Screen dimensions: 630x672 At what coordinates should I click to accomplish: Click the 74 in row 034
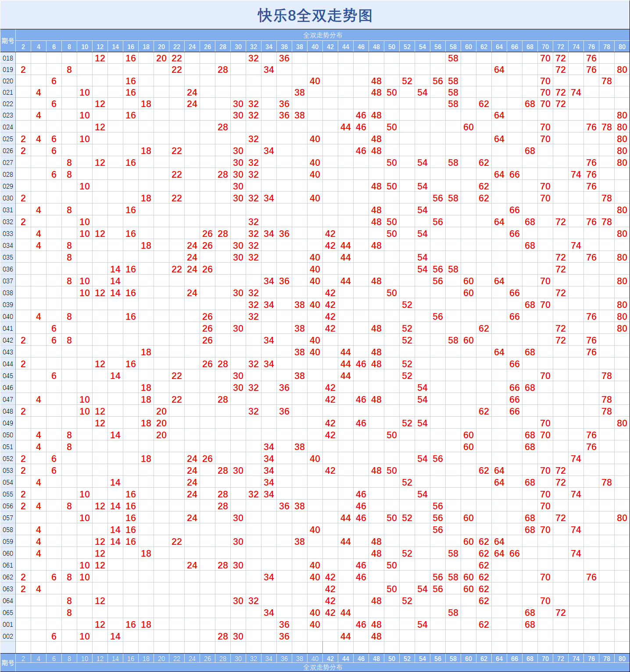576,245
